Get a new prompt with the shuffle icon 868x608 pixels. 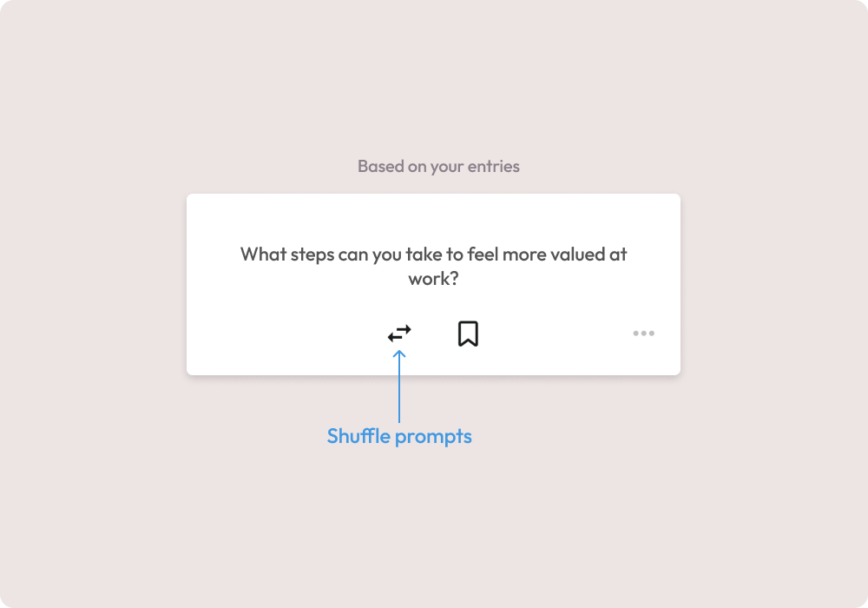tap(399, 334)
